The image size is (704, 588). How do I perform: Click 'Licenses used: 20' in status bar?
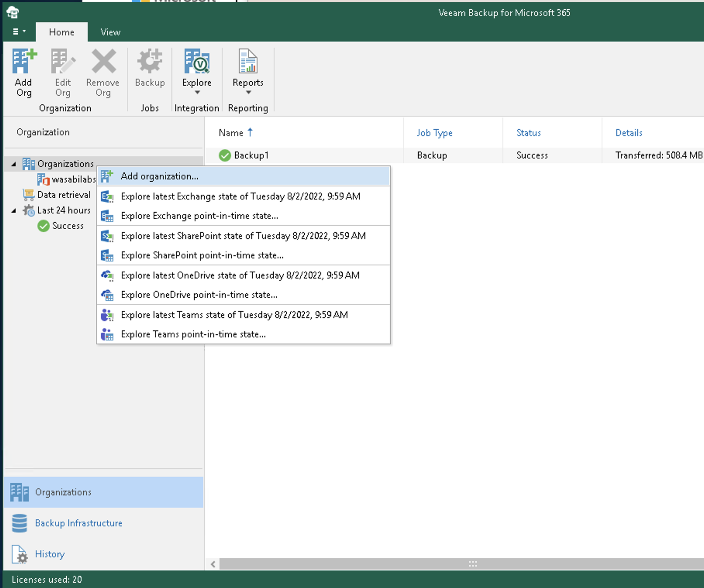47,580
